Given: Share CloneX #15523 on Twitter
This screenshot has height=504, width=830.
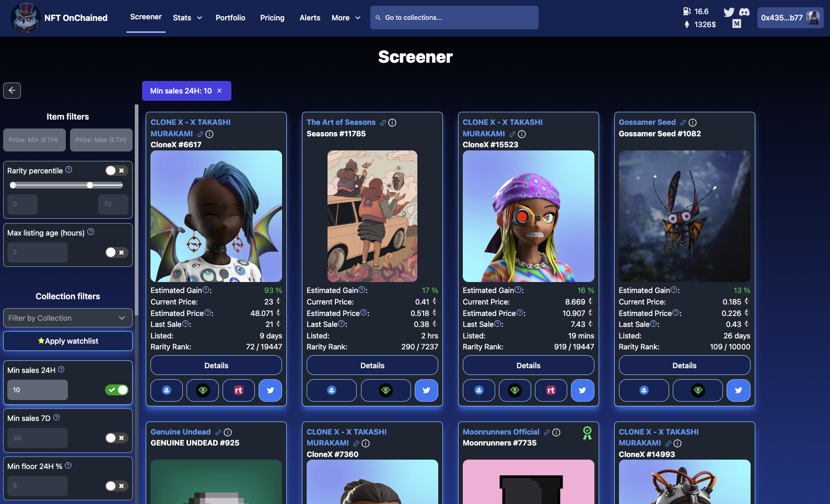Looking at the screenshot, I should (582, 390).
